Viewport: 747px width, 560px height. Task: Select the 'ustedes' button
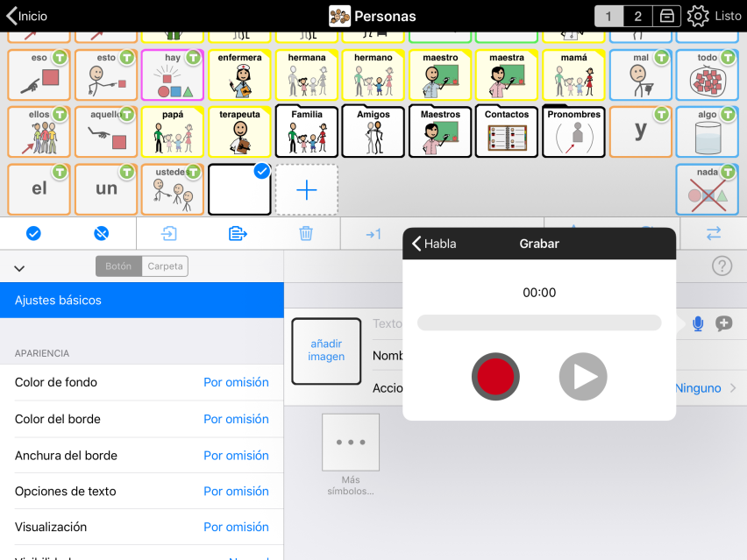(x=173, y=189)
